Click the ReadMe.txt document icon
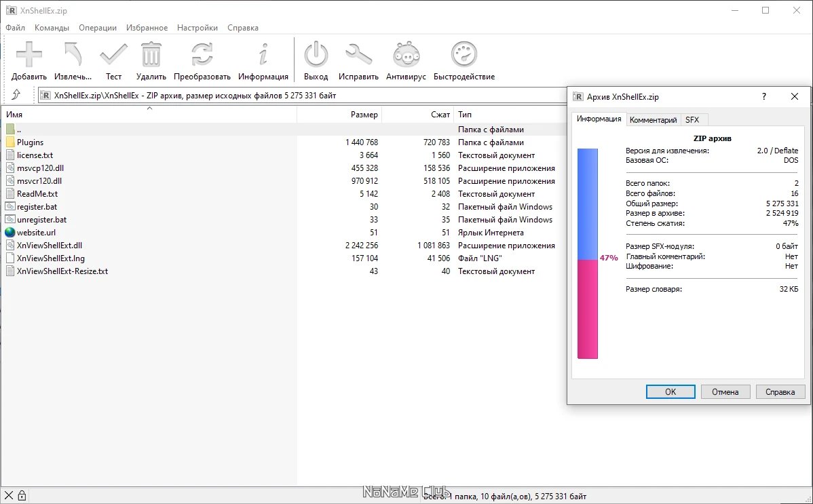813x504 pixels. tap(10, 193)
